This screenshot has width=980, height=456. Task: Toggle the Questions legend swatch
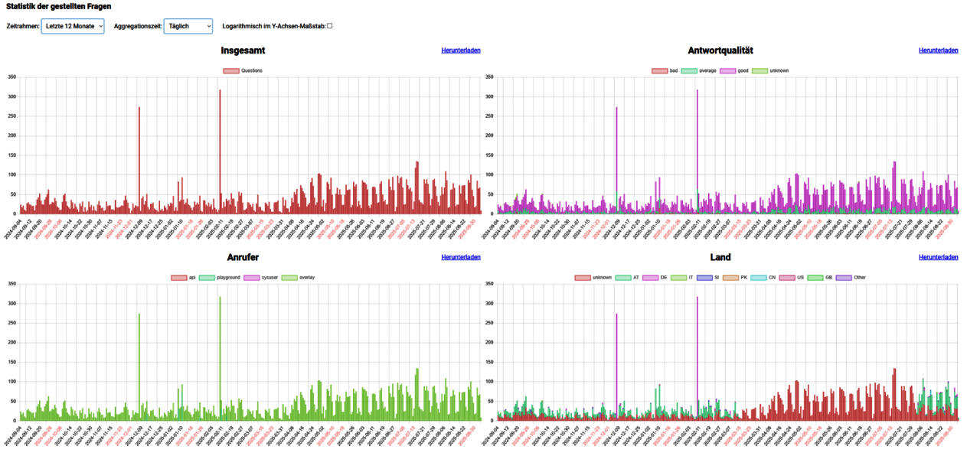tap(231, 71)
